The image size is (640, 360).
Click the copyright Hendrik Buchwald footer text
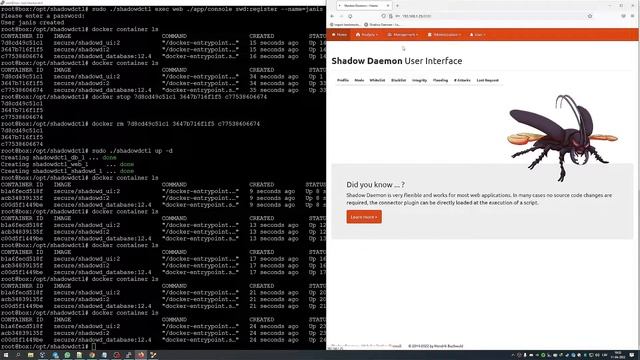click(x=436, y=346)
